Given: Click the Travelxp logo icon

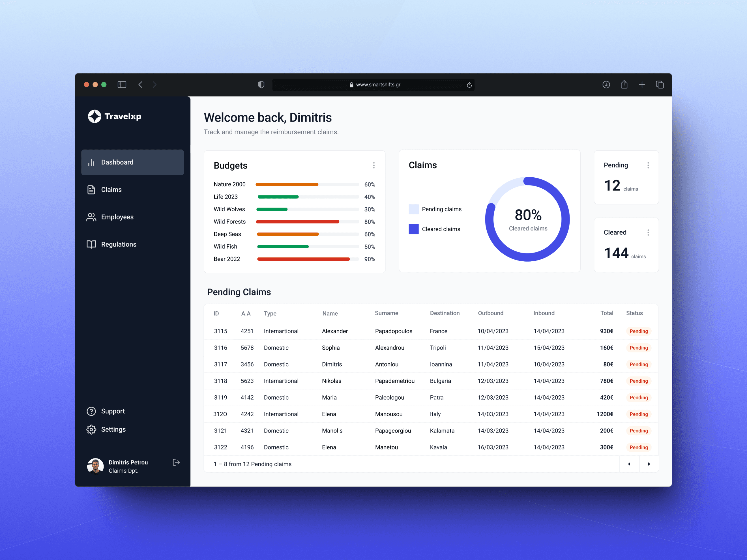Looking at the screenshot, I should point(95,117).
